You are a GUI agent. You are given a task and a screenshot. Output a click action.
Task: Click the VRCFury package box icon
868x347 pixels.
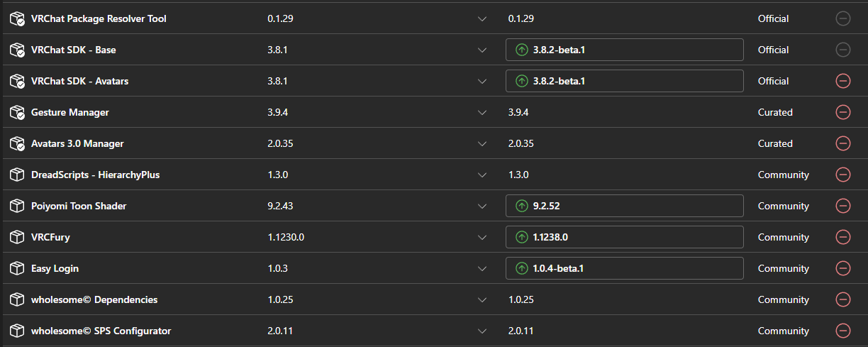point(17,237)
